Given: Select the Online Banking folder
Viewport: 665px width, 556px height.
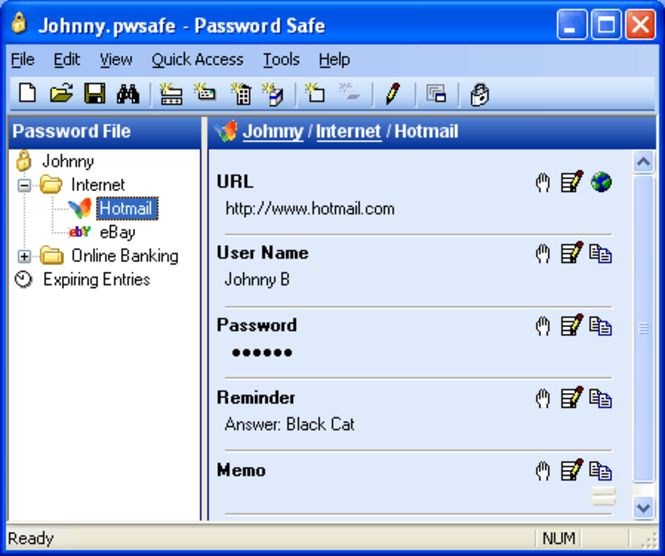Looking at the screenshot, I should click(x=125, y=256).
